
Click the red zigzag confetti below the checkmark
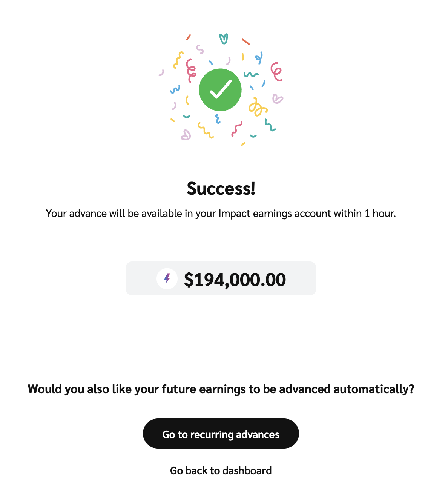[236, 129]
